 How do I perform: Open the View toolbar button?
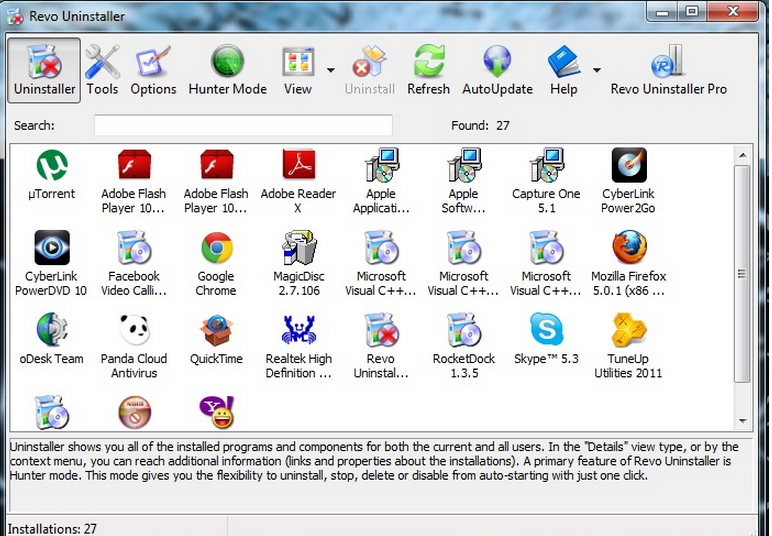pos(298,70)
